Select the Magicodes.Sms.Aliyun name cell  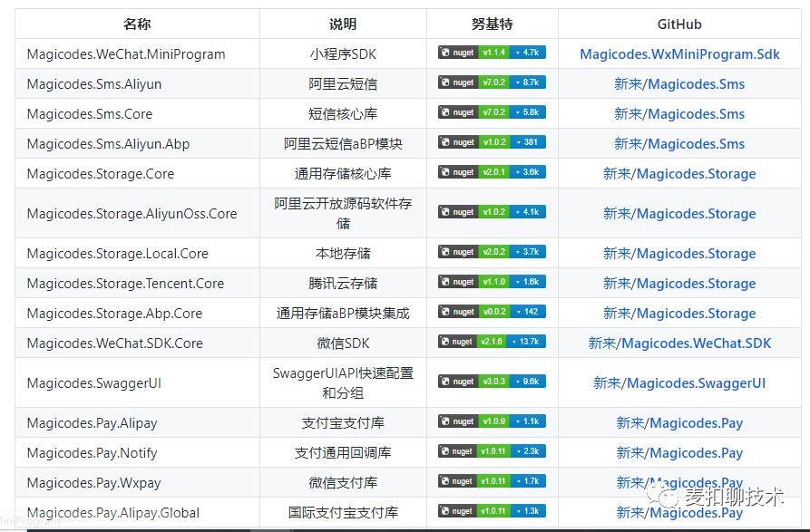click(137, 83)
